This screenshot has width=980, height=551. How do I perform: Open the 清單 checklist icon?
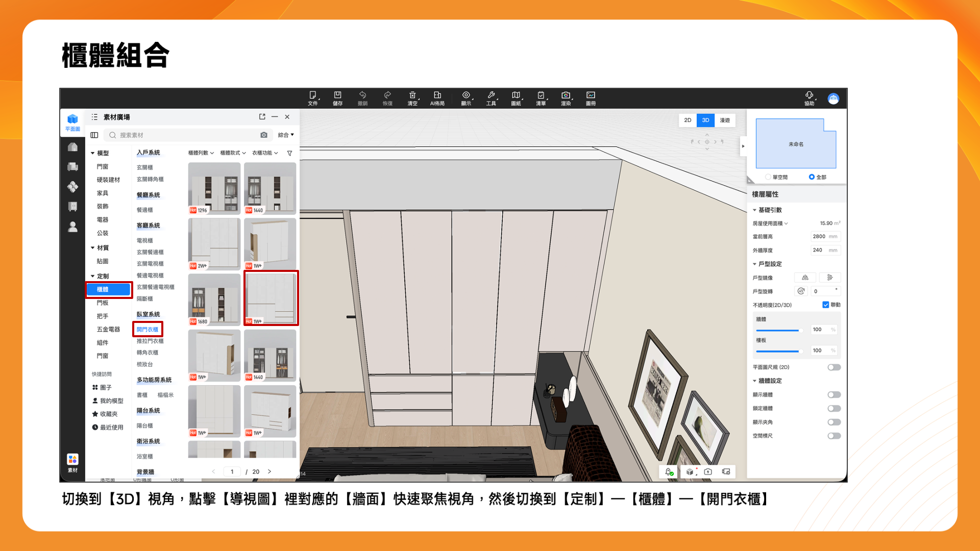click(541, 95)
